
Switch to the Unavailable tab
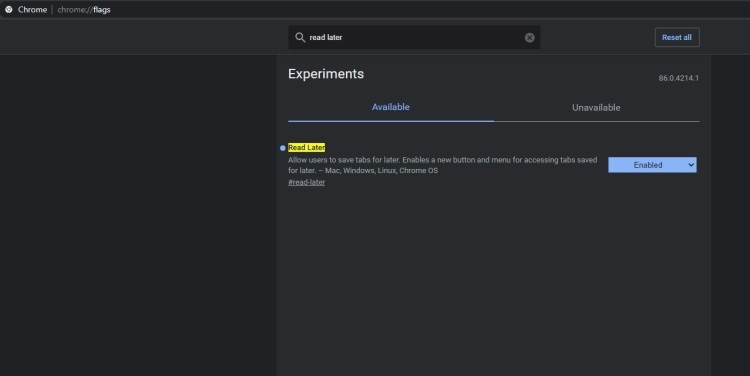tap(596, 108)
